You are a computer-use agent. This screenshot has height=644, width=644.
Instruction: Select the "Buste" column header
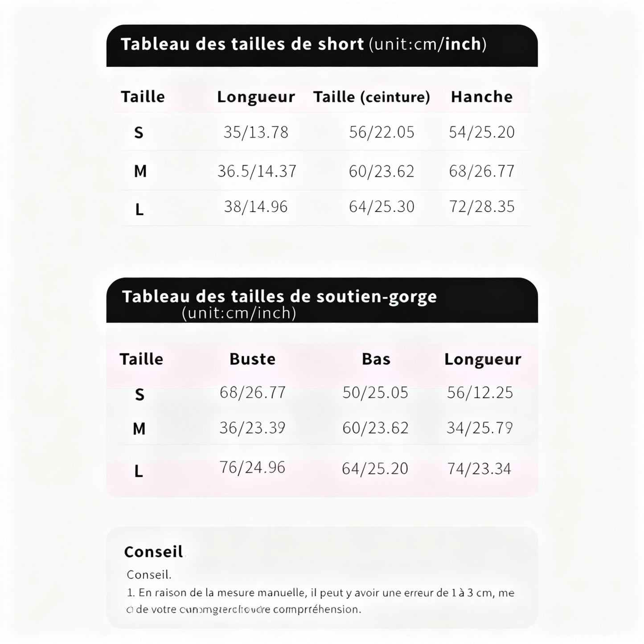(252, 359)
